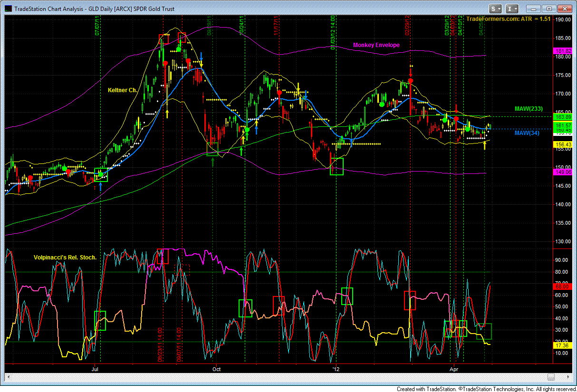Open the I interval-link dropdown in title bar
Viewport: 577px width, 392px height.
coord(512,9)
